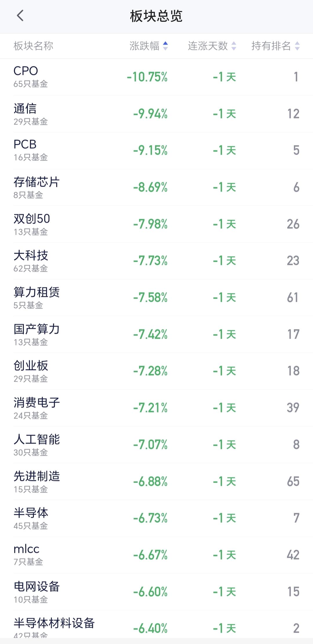View the 电网设备 sector
The height and width of the screenshot is (644, 313).
coord(156,592)
